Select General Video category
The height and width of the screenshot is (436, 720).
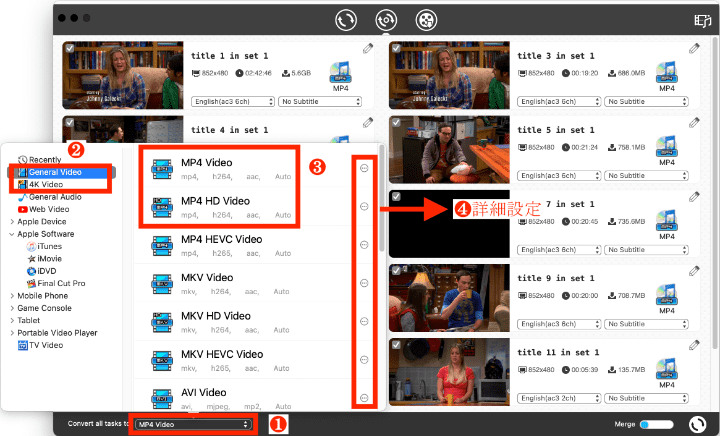coord(62,172)
